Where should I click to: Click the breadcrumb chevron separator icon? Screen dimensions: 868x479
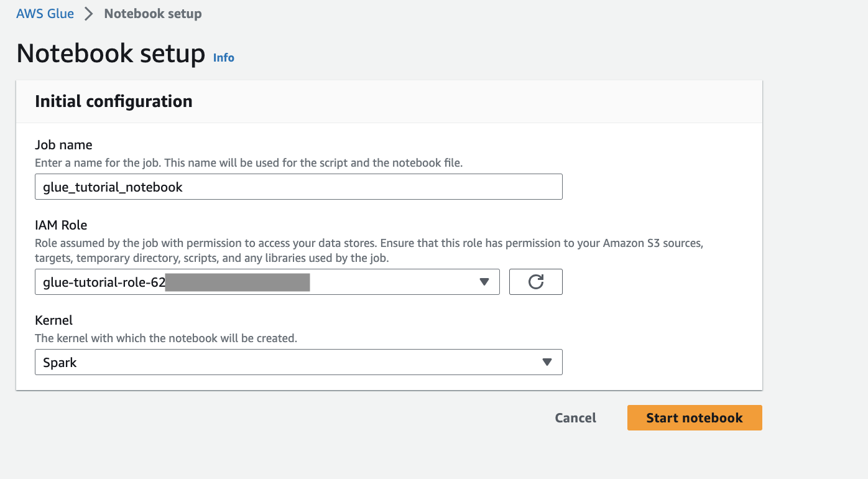pos(89,14)
